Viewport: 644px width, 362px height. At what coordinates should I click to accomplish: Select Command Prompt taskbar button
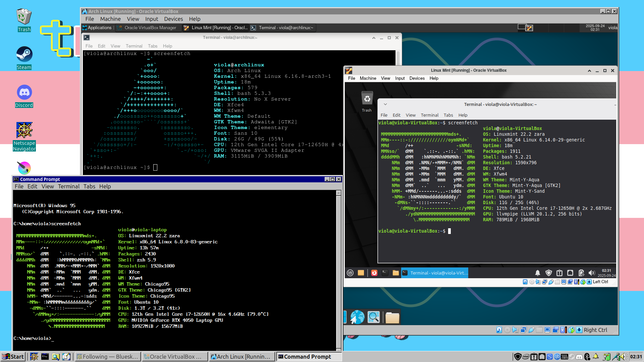tap(309, 357)
